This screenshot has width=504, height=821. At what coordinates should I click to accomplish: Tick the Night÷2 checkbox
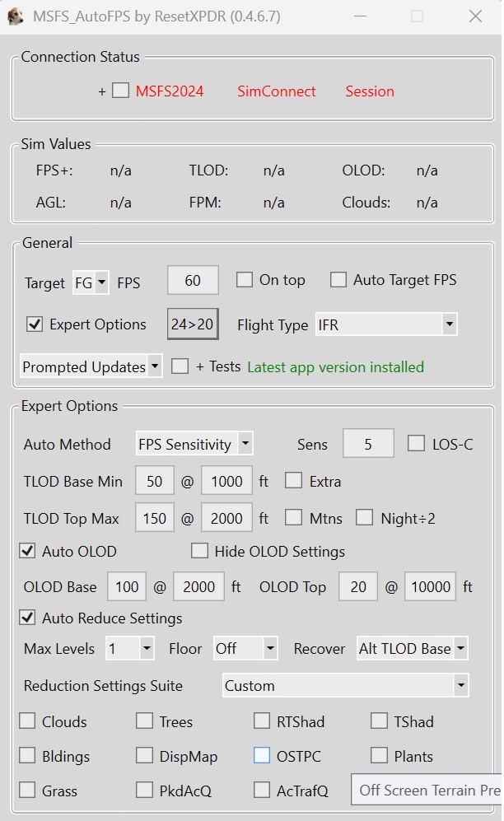(x=365, y=518)
